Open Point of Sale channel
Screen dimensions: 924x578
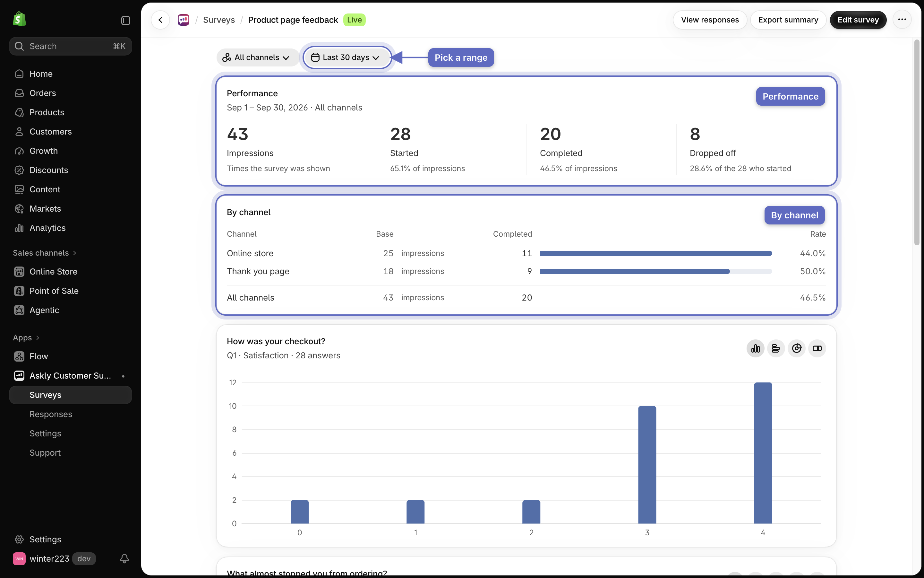click(x=71, y=291)
